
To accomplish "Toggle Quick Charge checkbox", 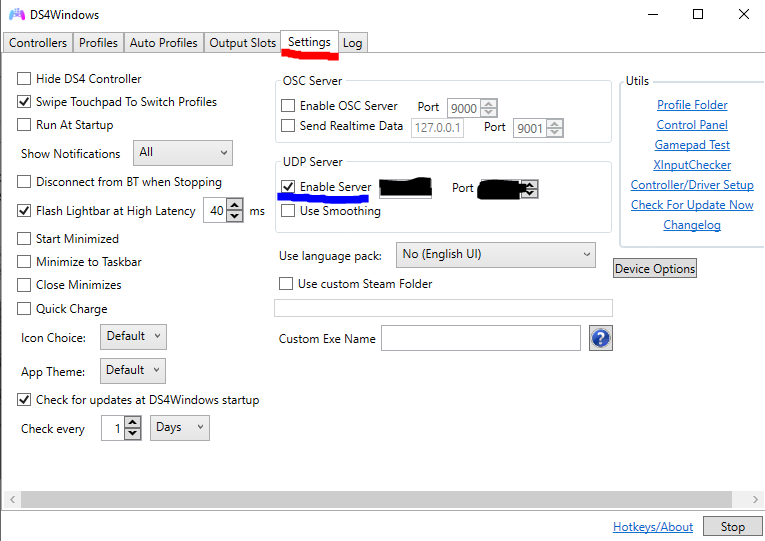I will [x=24, y=308].
